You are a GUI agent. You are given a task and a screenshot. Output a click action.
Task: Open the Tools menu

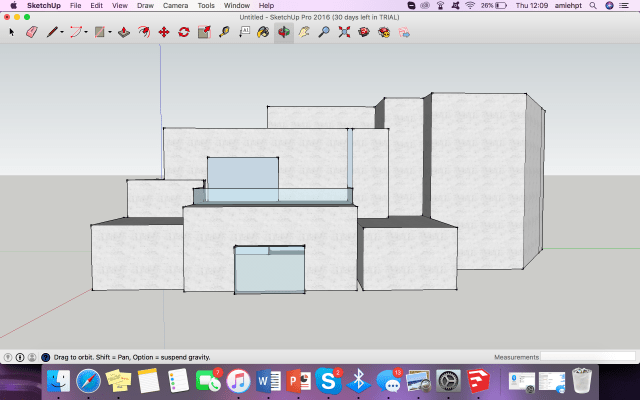(206, 6)
